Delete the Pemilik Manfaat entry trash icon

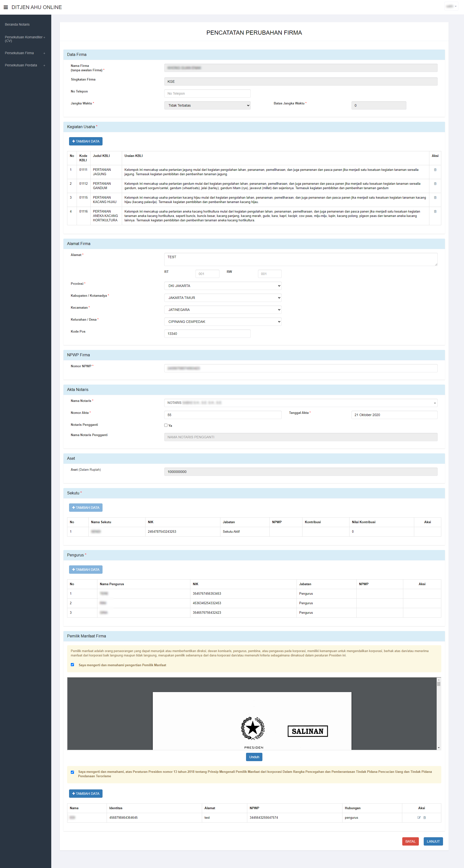point(424,817)
